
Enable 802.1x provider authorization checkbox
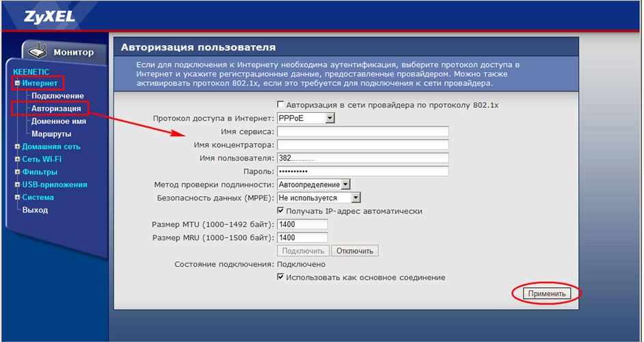280,105
